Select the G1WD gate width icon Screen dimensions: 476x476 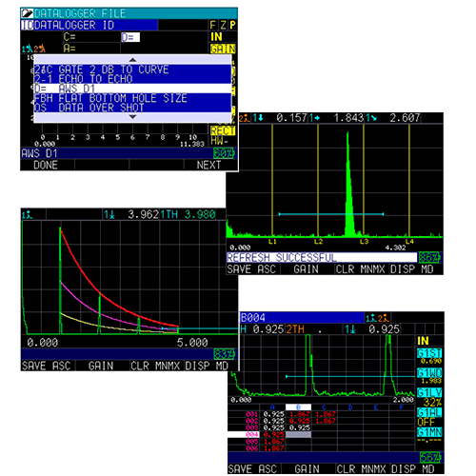pos(429,372)
